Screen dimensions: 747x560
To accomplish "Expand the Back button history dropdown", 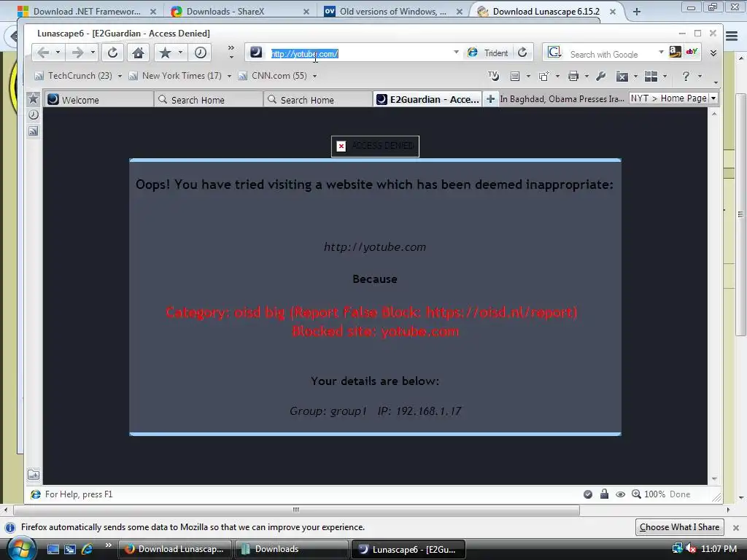I will click(x=58, y=52).
